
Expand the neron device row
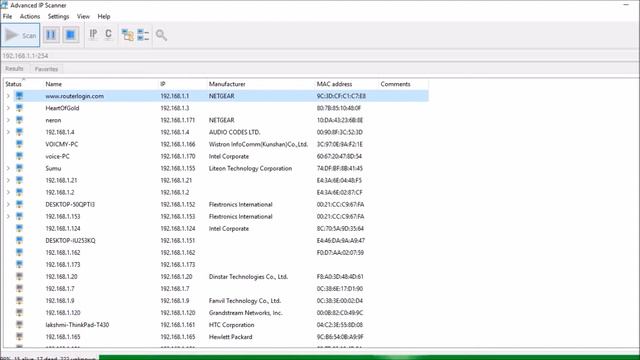8,120
